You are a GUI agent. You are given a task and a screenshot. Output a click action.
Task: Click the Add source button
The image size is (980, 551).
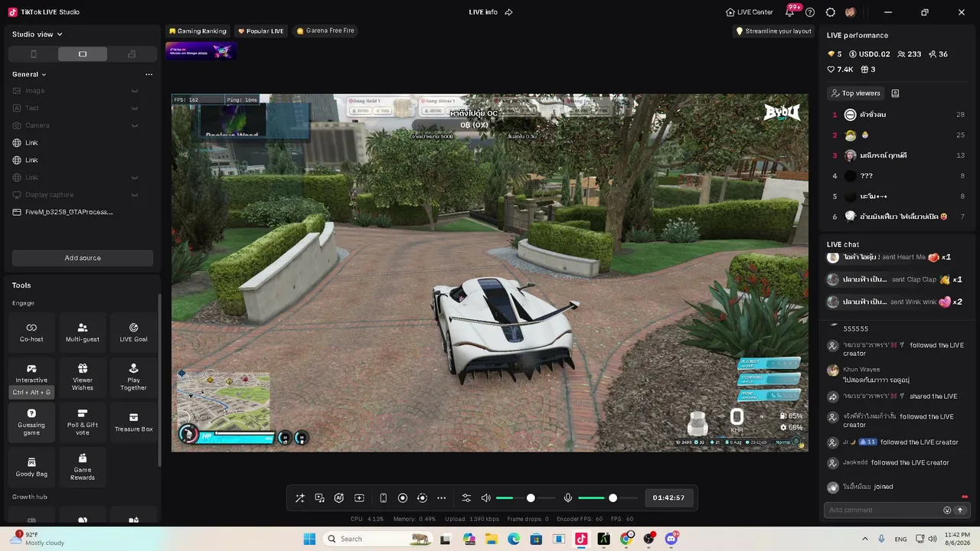coord(83,258)
